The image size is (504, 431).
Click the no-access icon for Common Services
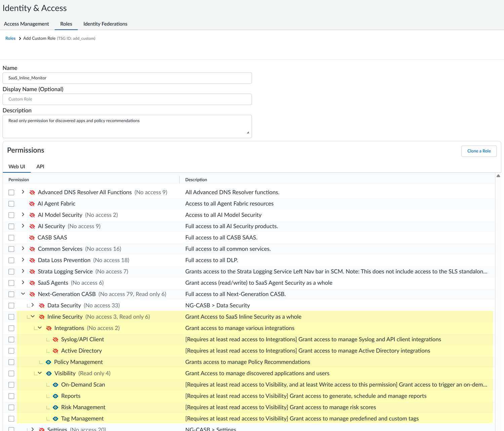pyautogui.click(x=32, y=249)
